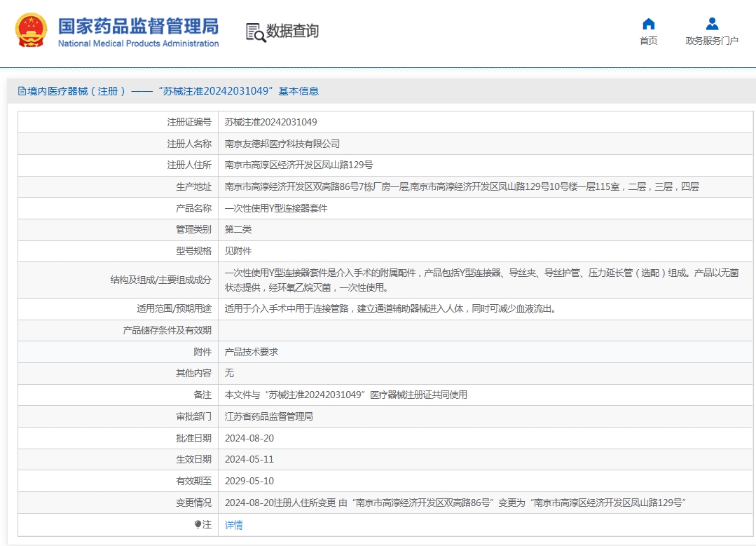The height and width of the screenshot is (546, 756).
Task: Open the 政务服务门户 user icon
Action: pyautogui.click(x=712, y=24)
